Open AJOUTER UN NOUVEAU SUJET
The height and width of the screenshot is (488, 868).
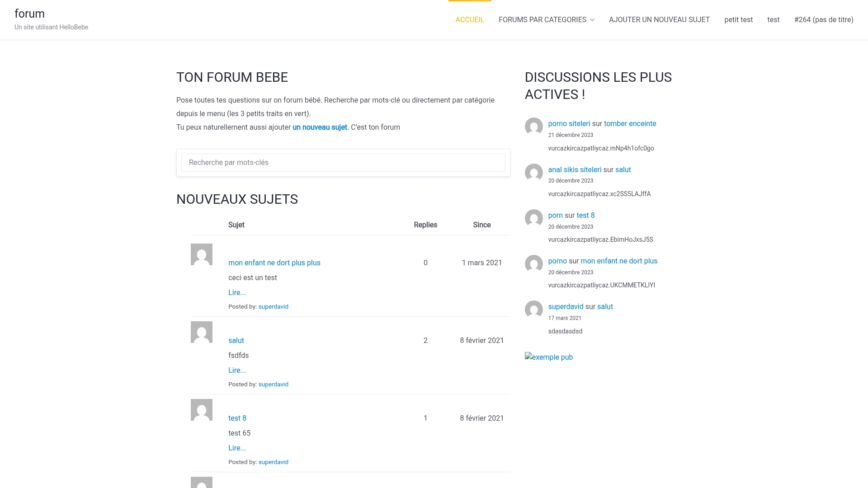pos(659,19)
